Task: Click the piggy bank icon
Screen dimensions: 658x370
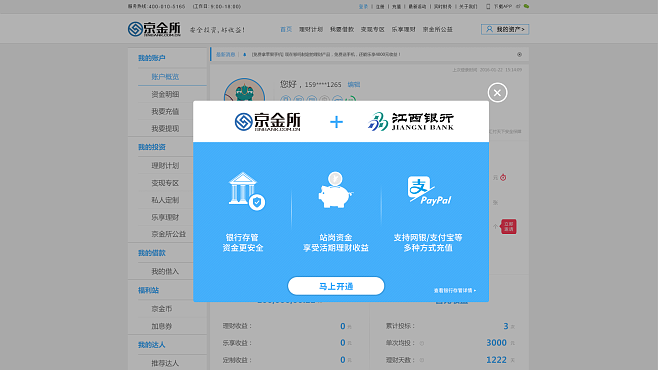Action: pos(335,190)
